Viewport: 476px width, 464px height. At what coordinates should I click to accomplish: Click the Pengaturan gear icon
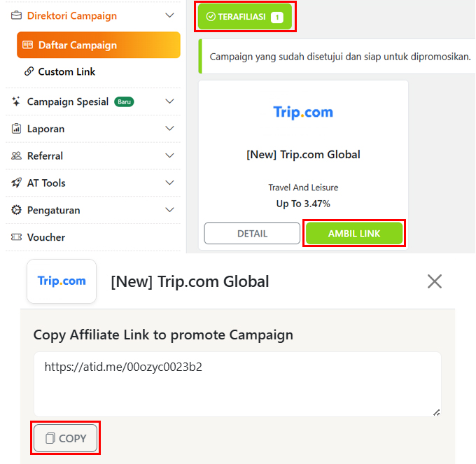(16, 210)
